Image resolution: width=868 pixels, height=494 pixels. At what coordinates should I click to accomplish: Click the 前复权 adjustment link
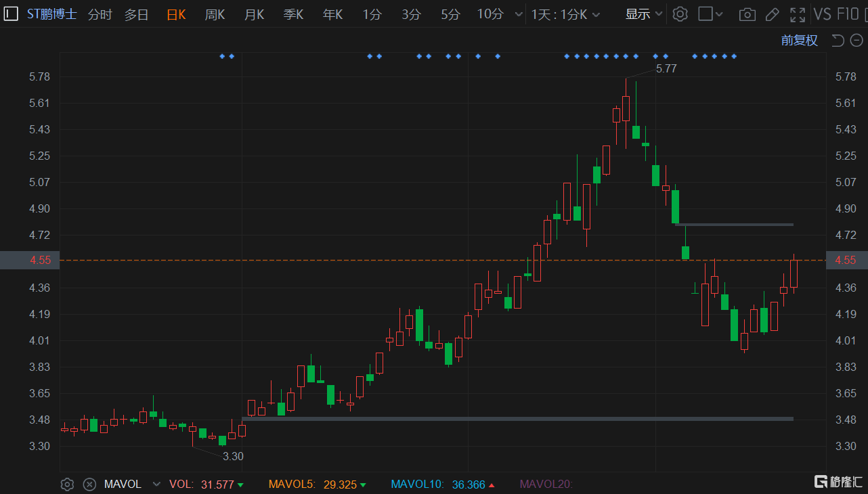[800, 41]
